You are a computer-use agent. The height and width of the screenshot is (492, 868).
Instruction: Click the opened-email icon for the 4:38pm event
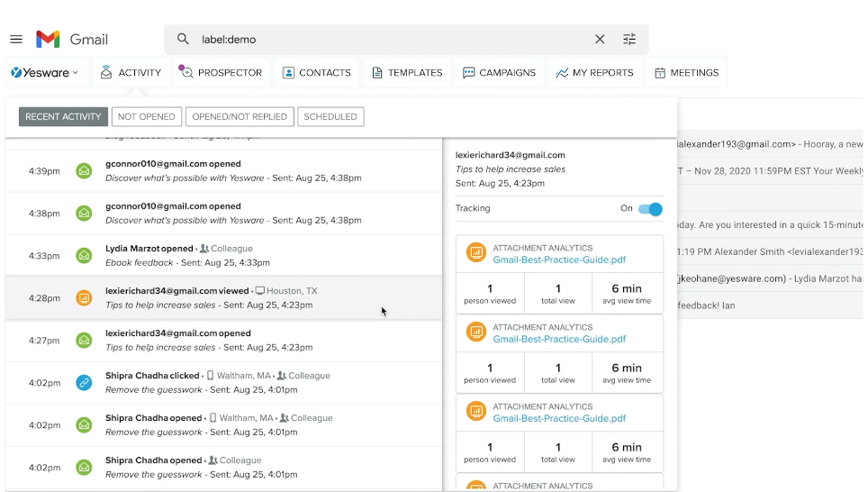pyautogui.click(x=84, y=213)
